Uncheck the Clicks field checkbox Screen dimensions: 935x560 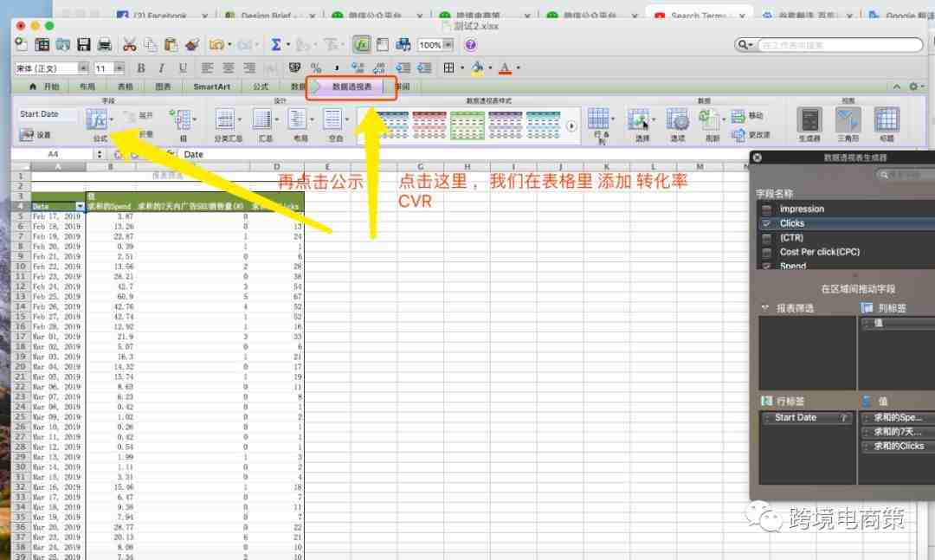pos(767,223)
